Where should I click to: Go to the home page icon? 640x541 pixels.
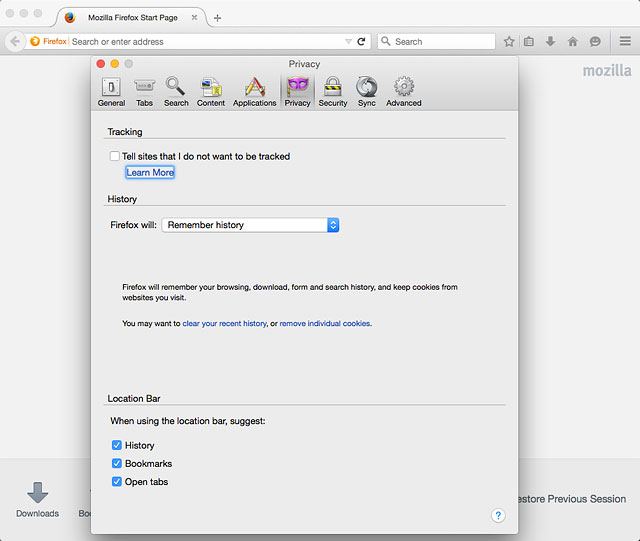573,41
